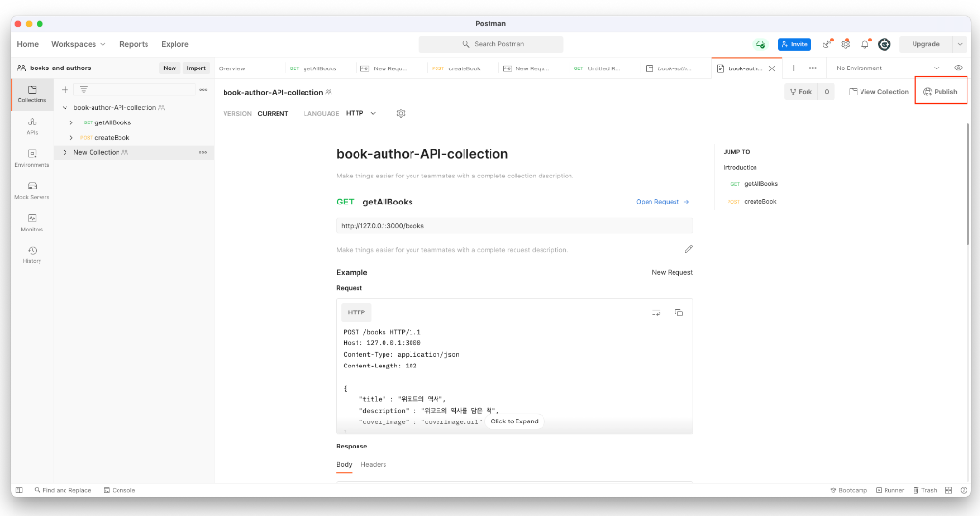Open Bootcamp from status bar
Viewport: 980px width, 516px height.
(849, 490)
